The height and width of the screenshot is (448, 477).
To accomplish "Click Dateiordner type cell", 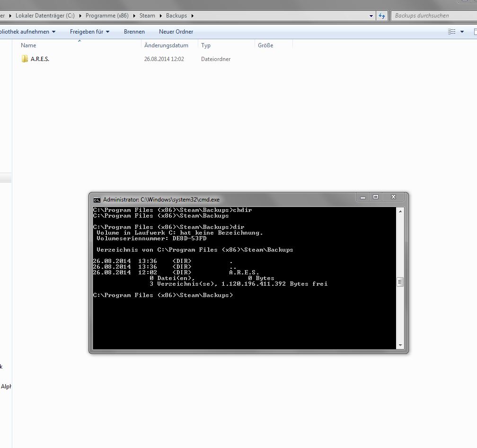I will (x=216, y=59).
